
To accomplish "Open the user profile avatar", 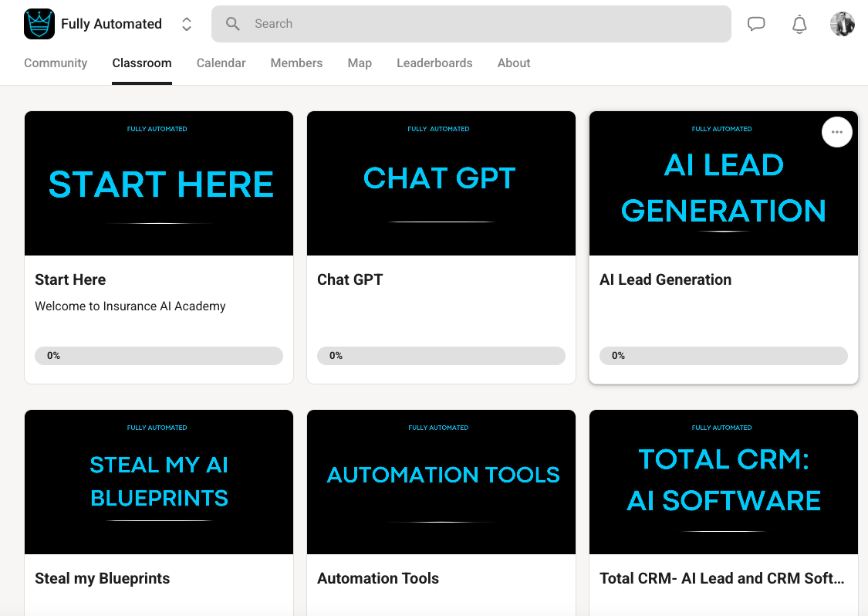I will coord(842,24).
